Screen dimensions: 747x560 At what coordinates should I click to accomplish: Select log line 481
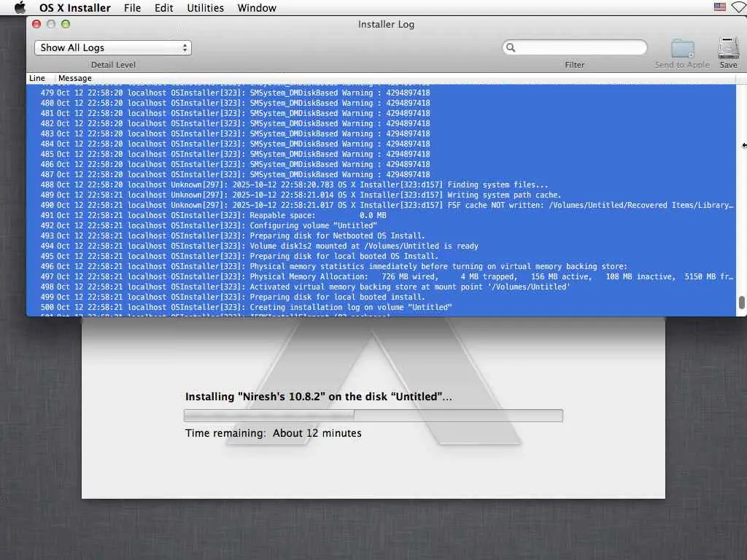tap(381, 113)
